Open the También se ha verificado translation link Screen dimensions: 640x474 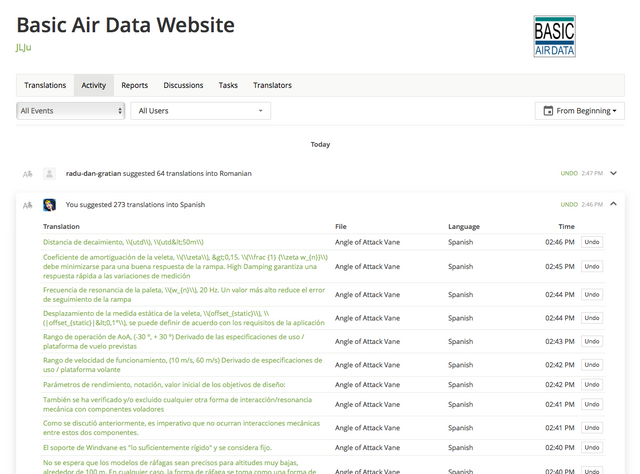(x=178, y=405)
